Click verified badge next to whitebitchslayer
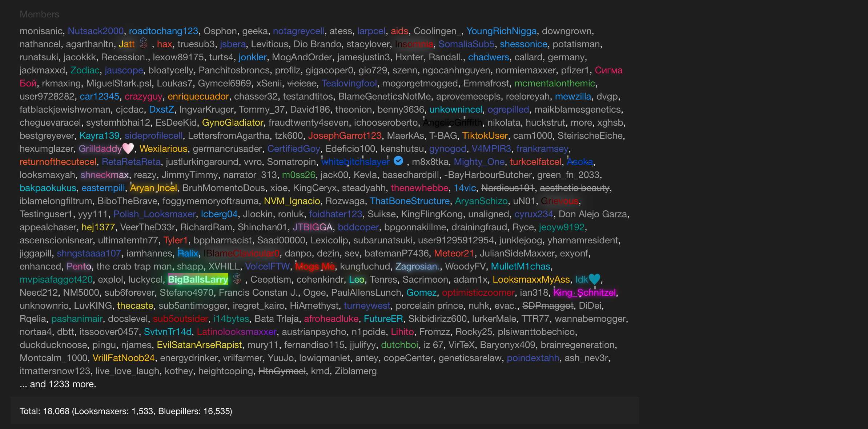 [398, 161]
